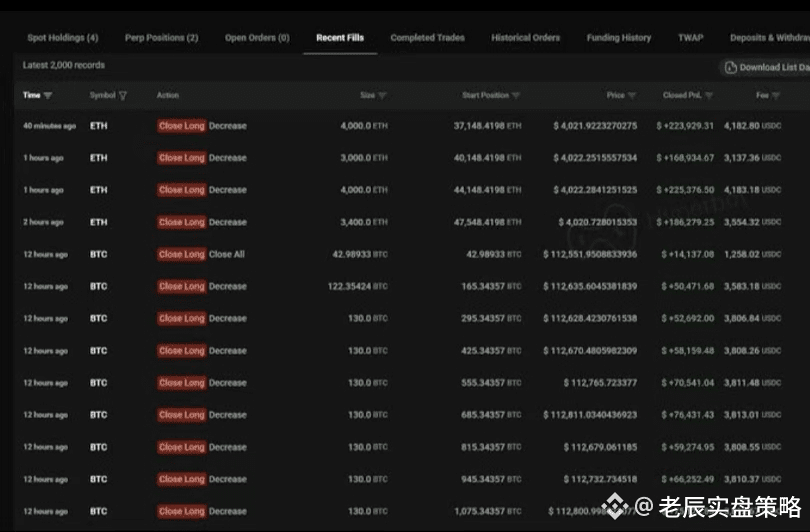
Task: Click the Closed PnL sort icon
Action: (709, 96)
